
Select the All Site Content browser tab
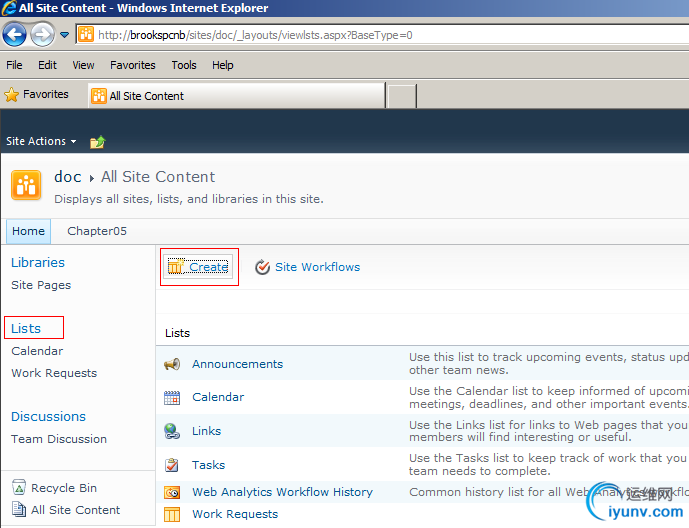[236, 96]
